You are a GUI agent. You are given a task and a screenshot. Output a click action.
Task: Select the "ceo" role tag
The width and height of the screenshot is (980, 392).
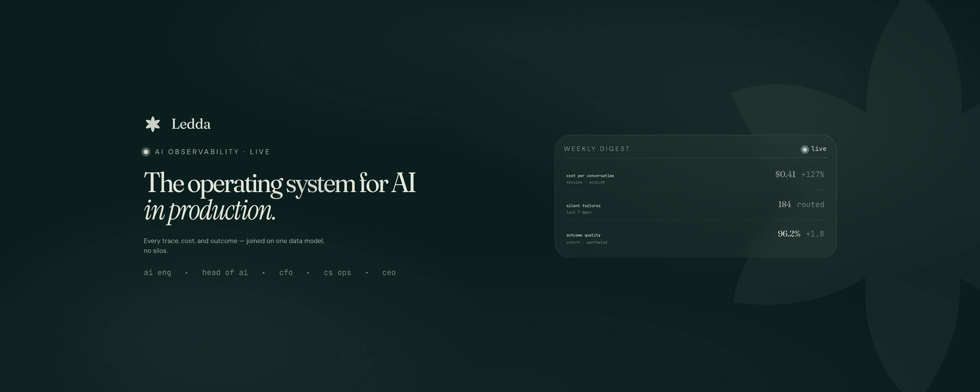389,272
